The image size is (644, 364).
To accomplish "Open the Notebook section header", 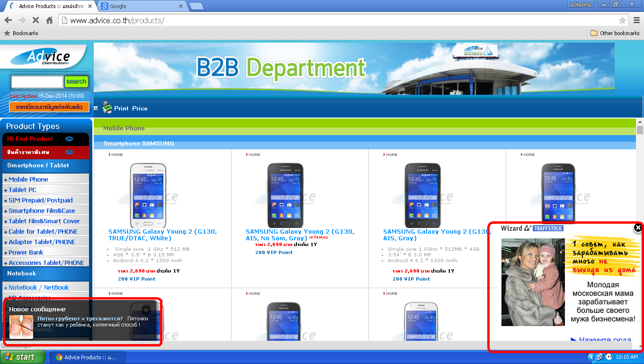I will click(x=21, y=273).
